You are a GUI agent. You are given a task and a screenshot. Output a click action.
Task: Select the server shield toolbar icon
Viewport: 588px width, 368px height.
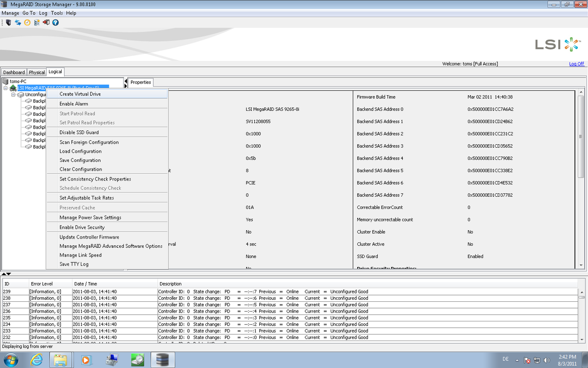point(8,22)
